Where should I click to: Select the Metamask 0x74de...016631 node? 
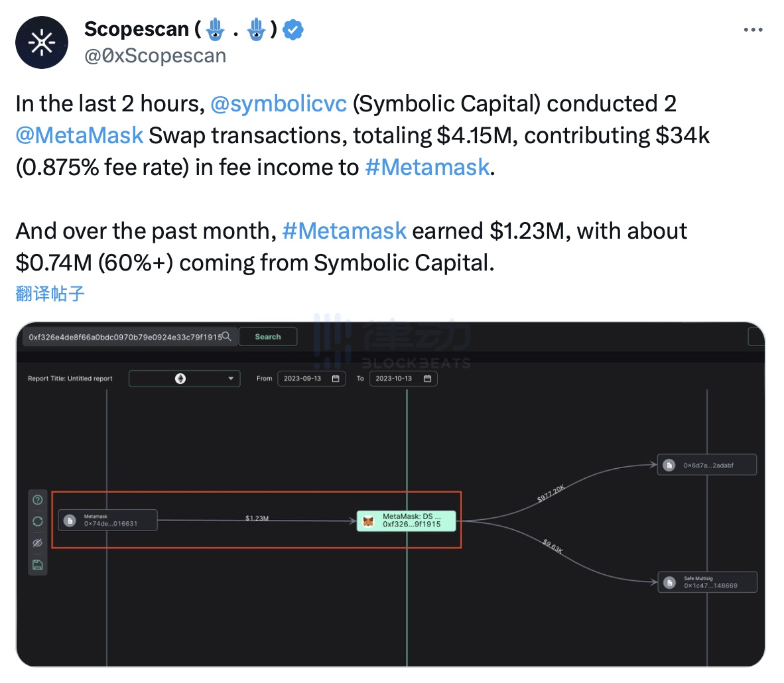pos(107,521)
